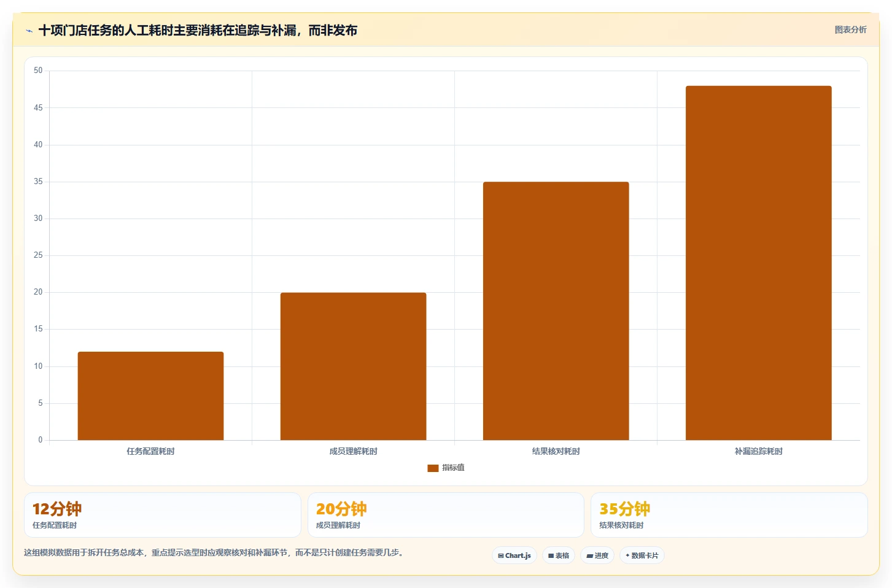This screenshot has width=892, height=588.
Task: Click the 成员理解耗时 bar in the chart
Action: [353, 366]
